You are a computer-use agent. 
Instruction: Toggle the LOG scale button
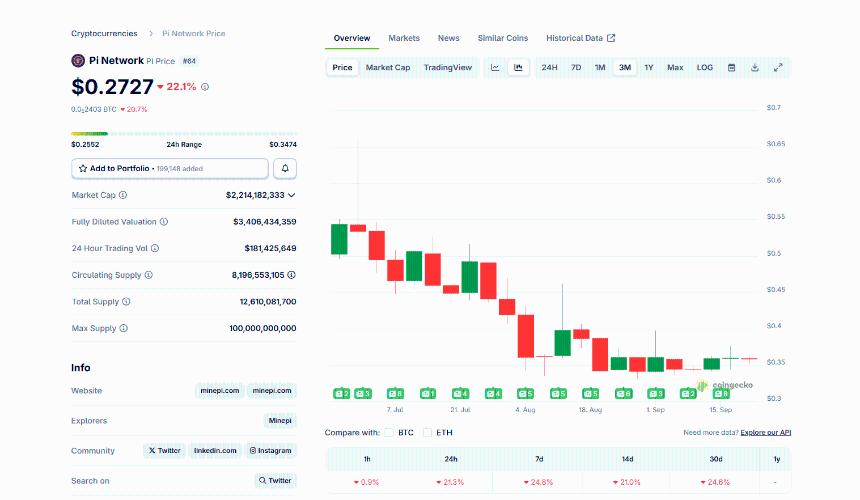click(x=704, y=67)
